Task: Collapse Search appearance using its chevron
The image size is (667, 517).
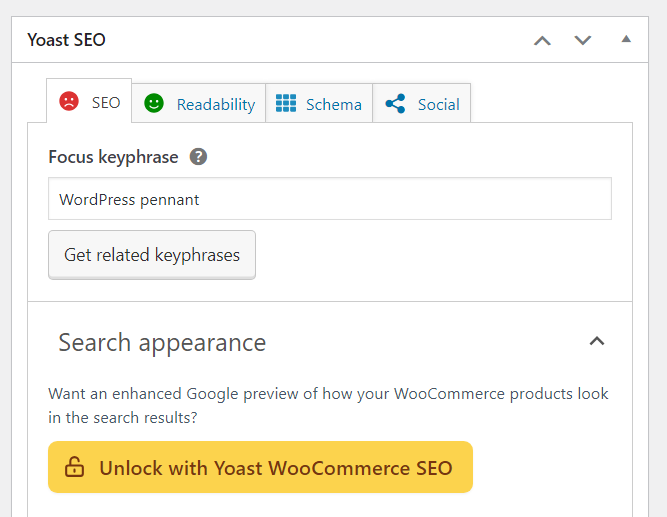Action: click(597, 341)
